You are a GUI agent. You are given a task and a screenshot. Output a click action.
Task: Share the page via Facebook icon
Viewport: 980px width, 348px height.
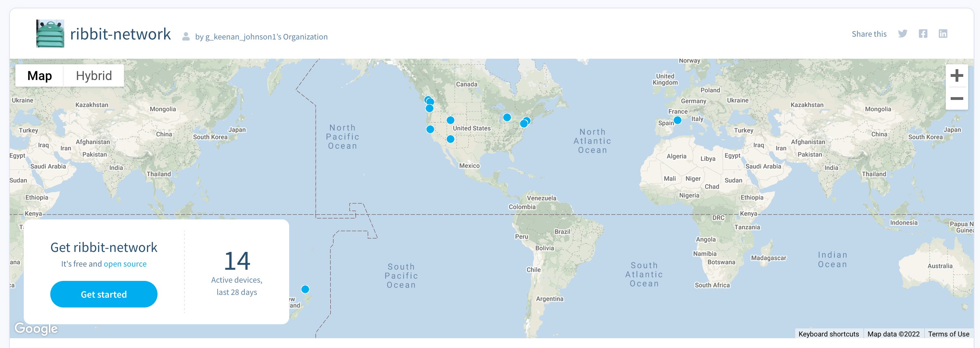click(923, 34)
